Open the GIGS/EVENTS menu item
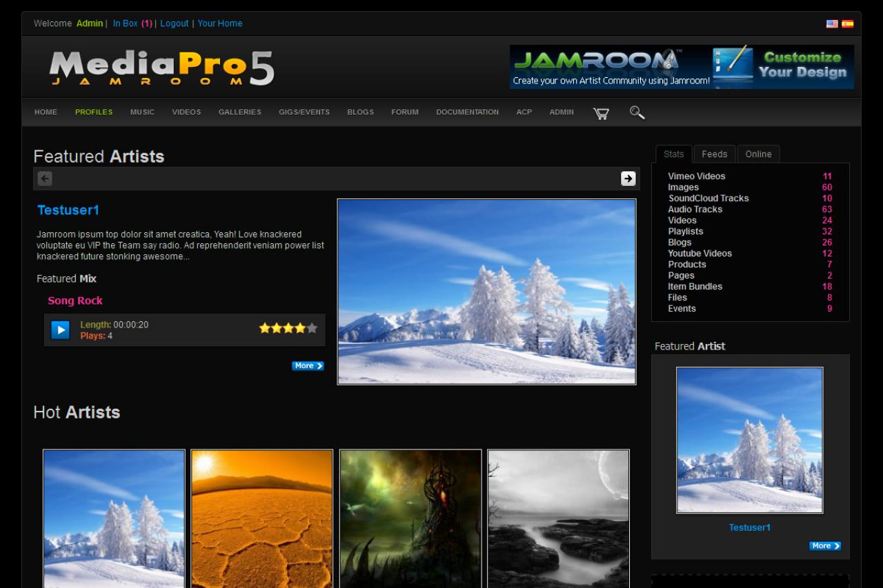This screenshot has width=883, height=588. [304, 112]
